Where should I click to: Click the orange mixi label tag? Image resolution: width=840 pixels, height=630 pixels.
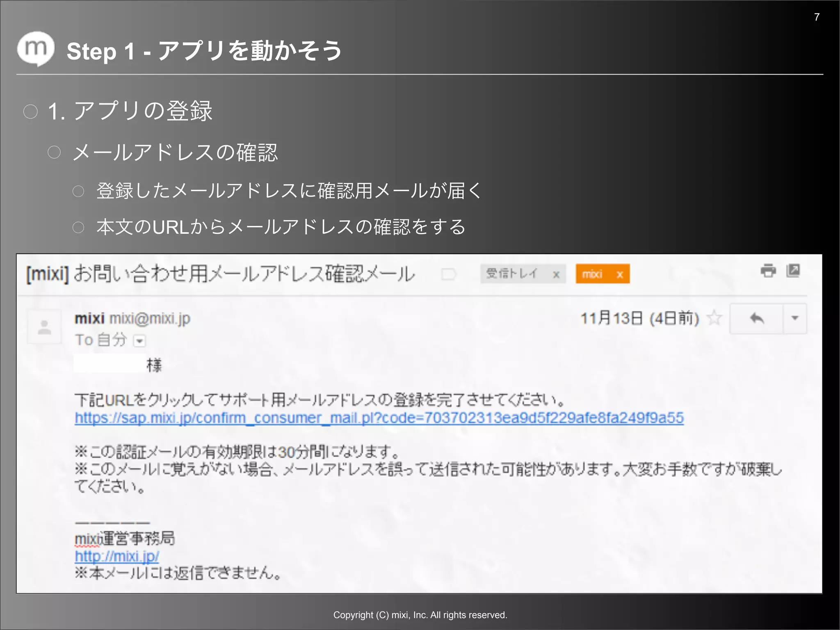point(592,274)
